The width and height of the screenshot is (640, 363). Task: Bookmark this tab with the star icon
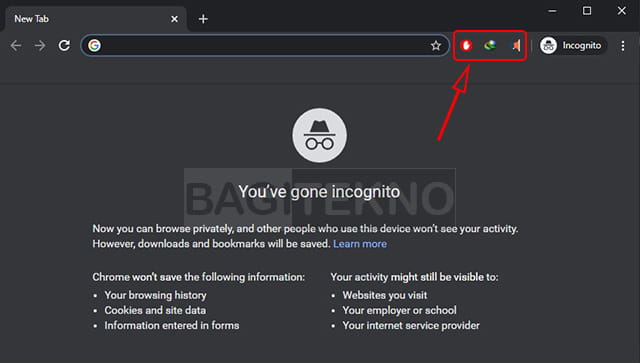436,45
